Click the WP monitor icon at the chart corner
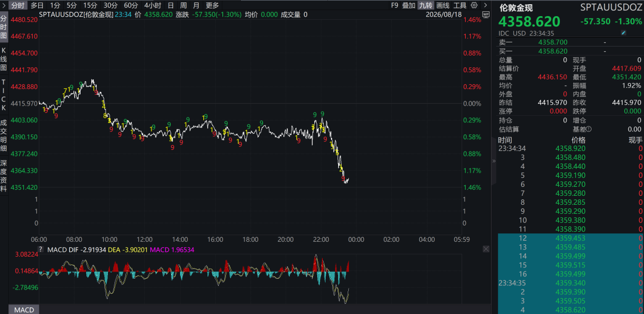This screenshot has width=644, height=314. pos(486,14)
